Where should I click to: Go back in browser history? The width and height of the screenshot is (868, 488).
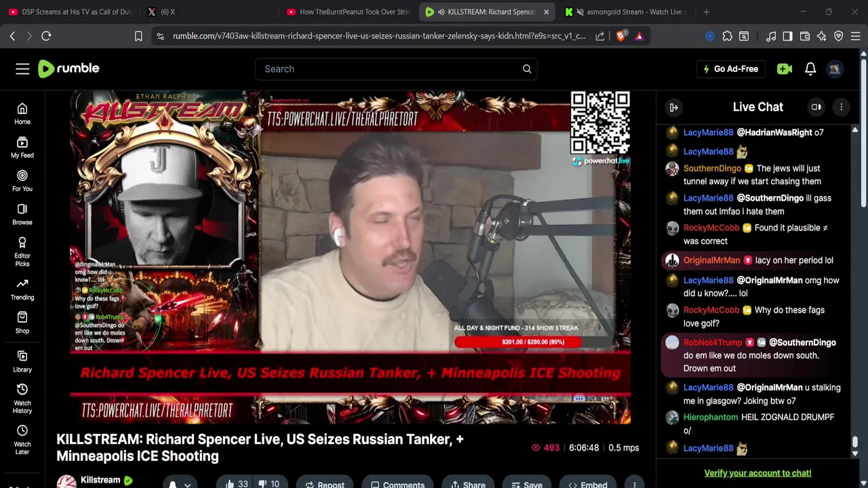pyautogui.click(x=12, y=36)
